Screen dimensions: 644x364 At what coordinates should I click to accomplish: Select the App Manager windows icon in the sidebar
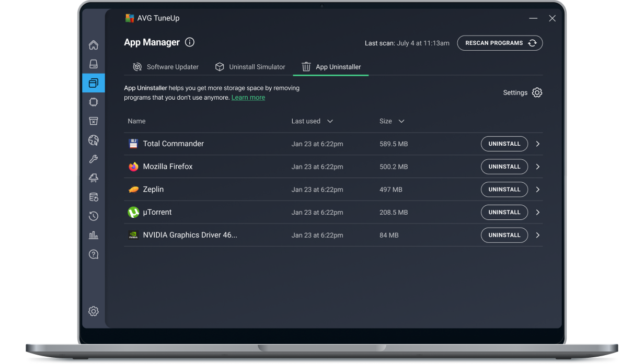coord(94,83)
